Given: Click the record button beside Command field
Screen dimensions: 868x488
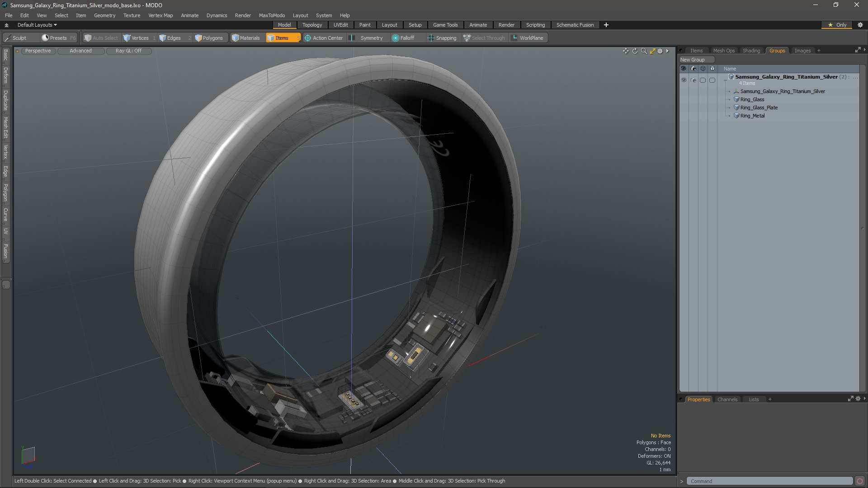Looking at the screenshot, I should pyautogui.click(x=860, y=481).
